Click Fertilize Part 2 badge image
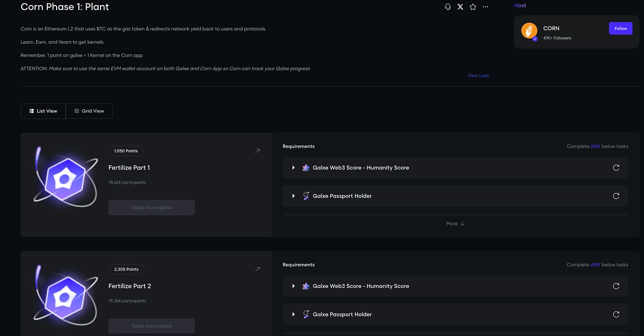The height and width of the screenshot is (336, 644). [66, 296]
